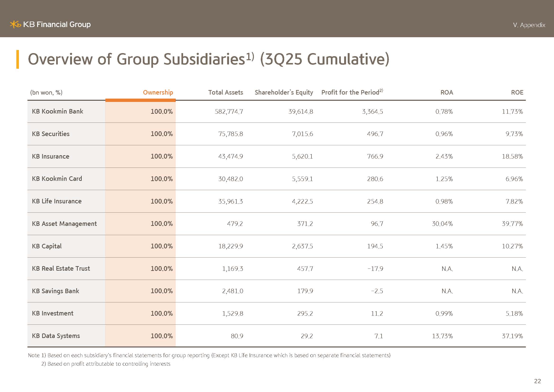The width and height of the screenshot is (554, 392).
Task: Select the KB Kookmin Bank row label
Action: pyautogui.click(x=57, y=111)
